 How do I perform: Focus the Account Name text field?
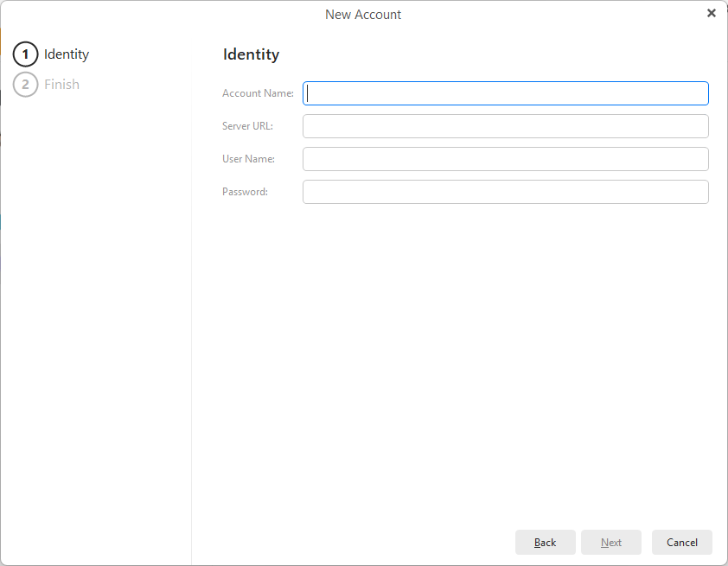(505, 93)
